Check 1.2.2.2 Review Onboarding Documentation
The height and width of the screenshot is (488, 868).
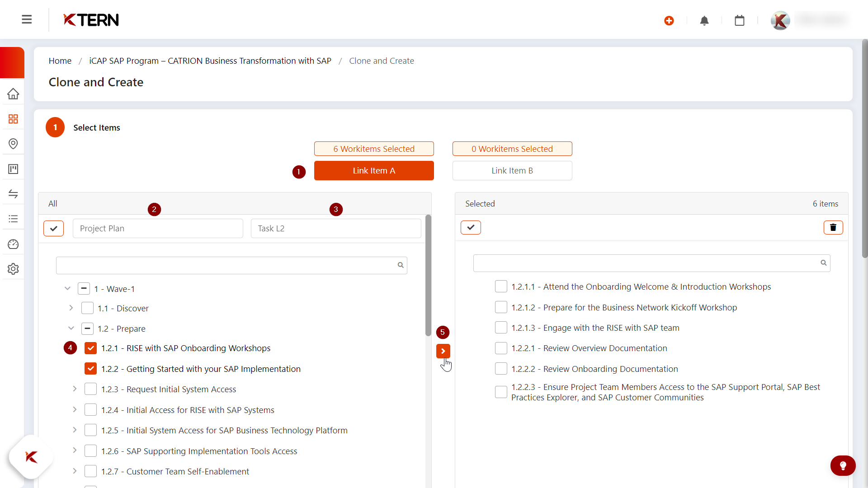click(x=501, y=369)
